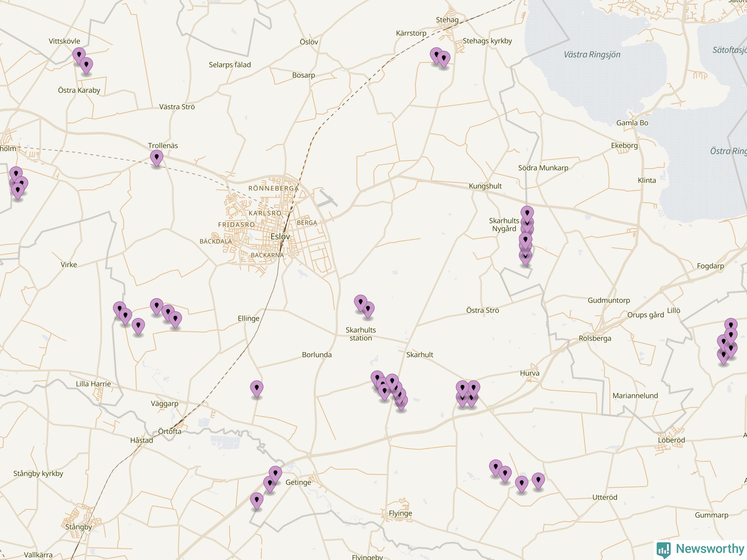Viewport: 747px width, 560px height.
Task: Select the Gamla Bo label
Action: coord(632,123)
